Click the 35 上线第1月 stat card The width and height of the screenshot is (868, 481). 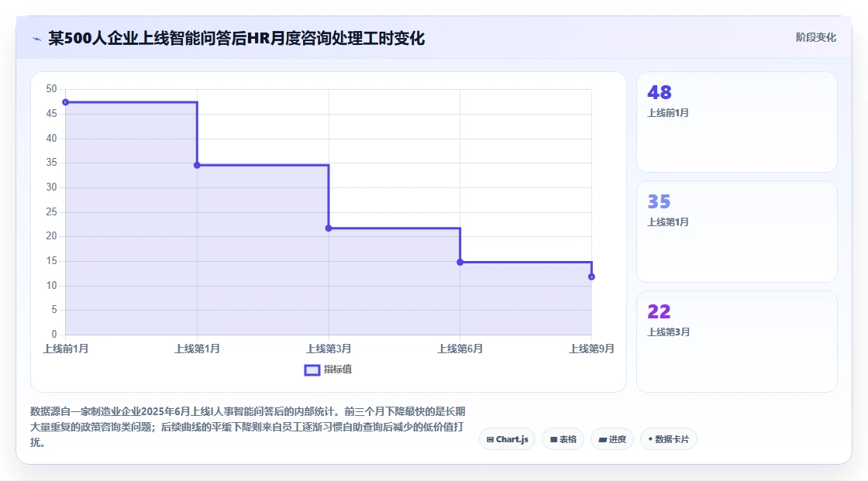point(737,232)
